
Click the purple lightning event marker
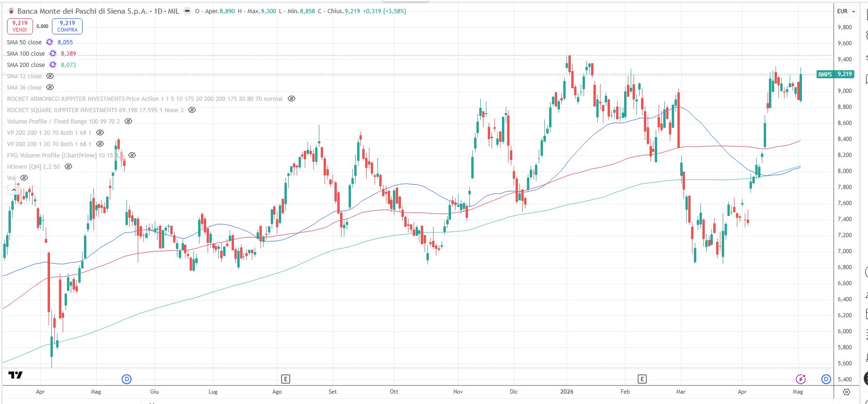coord(801,379)
